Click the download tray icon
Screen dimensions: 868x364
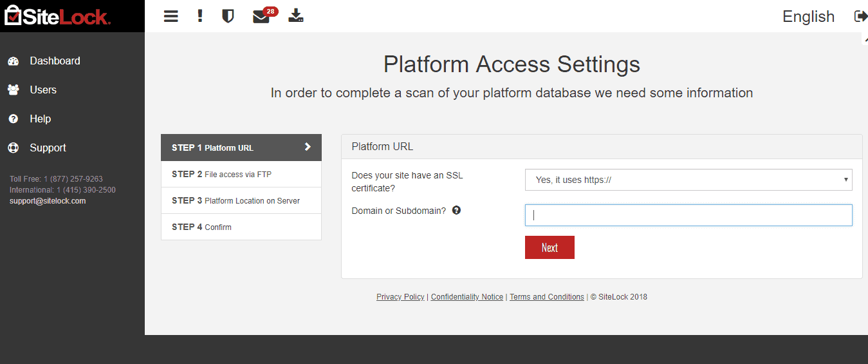(296, 15)
